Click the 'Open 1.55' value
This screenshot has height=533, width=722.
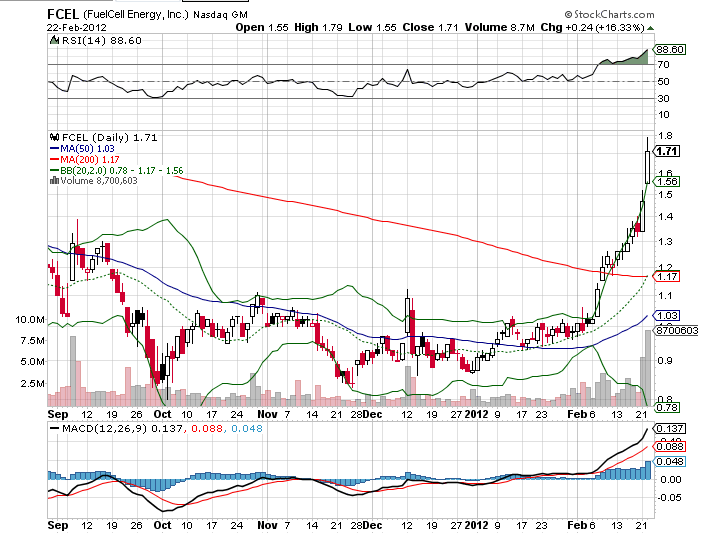point(262,28)
